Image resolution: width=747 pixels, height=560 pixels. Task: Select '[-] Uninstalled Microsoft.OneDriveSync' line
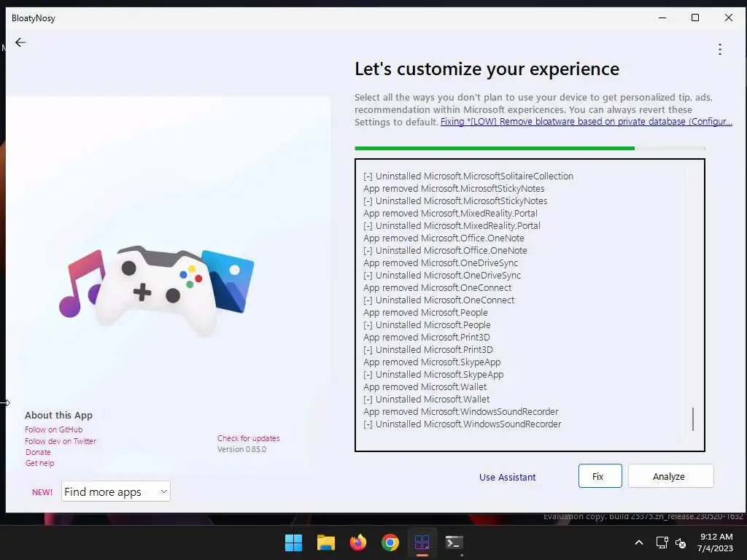[x=441, y=275]
